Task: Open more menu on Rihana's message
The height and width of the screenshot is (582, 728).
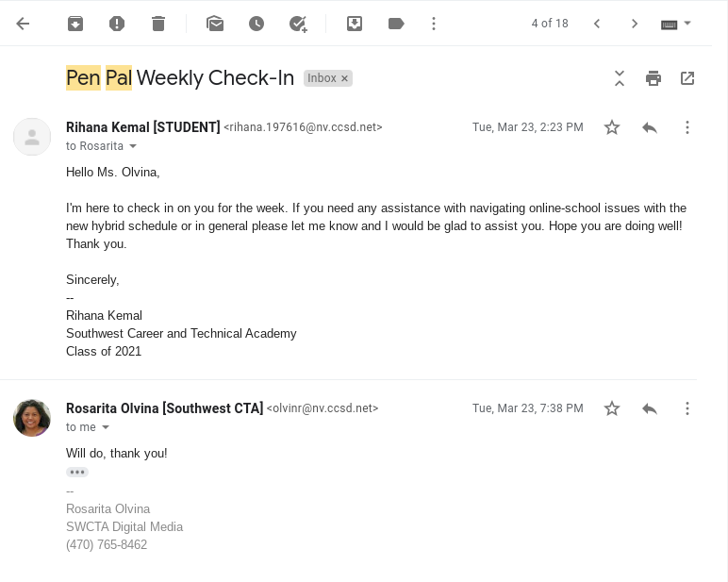Action: coord(687,127)
